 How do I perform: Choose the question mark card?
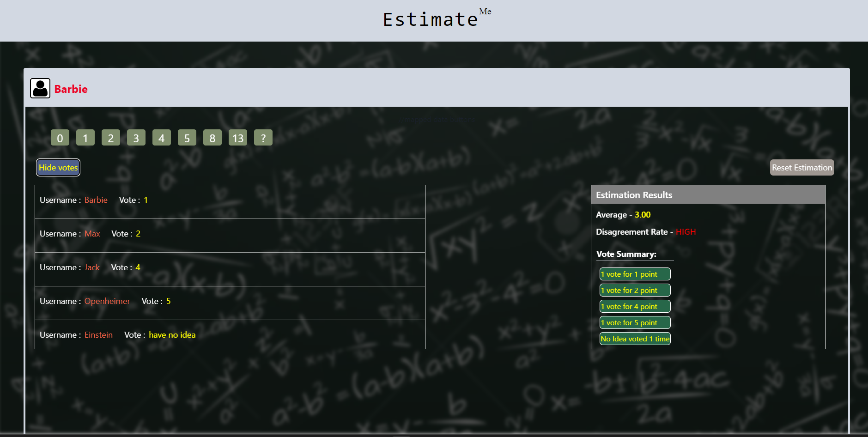point(263,138)
